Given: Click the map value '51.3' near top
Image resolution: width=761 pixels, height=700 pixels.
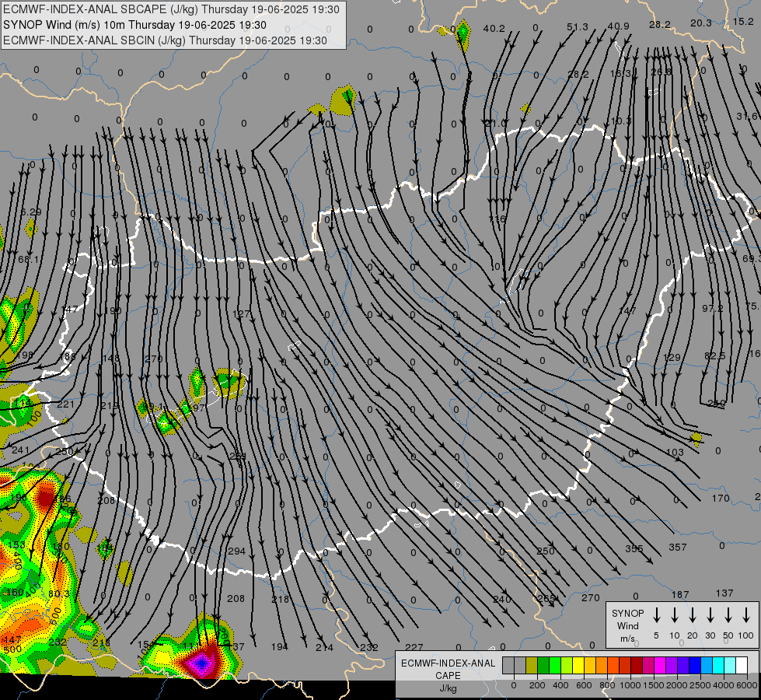Looking at the screenshot, I should pyautogui.click(x=577, y=27).
